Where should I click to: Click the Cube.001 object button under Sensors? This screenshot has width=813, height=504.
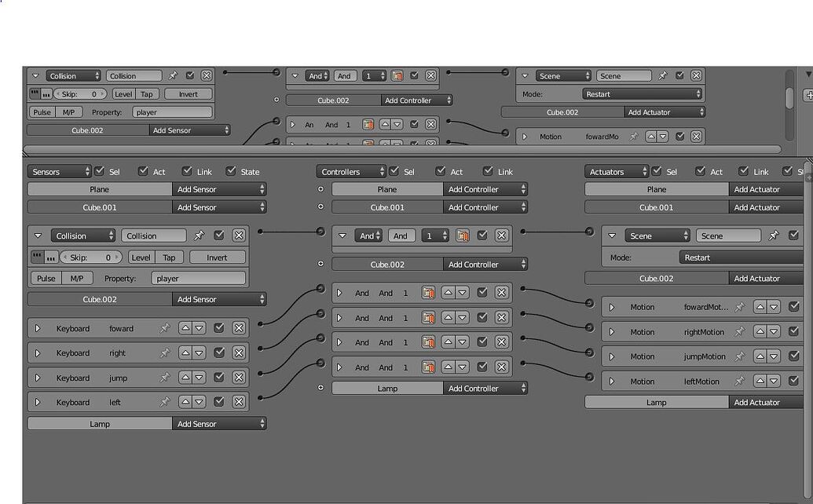click(100, 207)
